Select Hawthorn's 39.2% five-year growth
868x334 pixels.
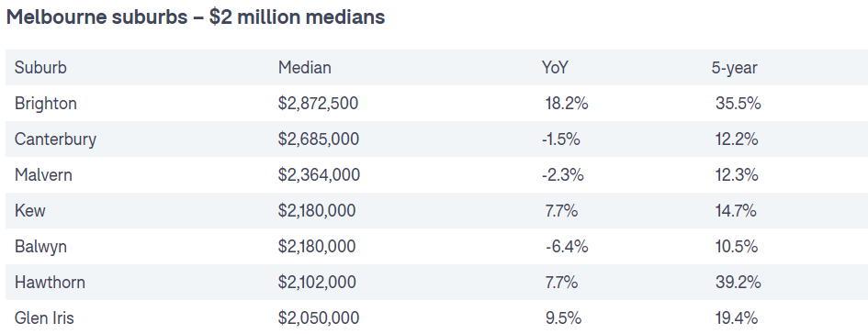click(738, 282)
